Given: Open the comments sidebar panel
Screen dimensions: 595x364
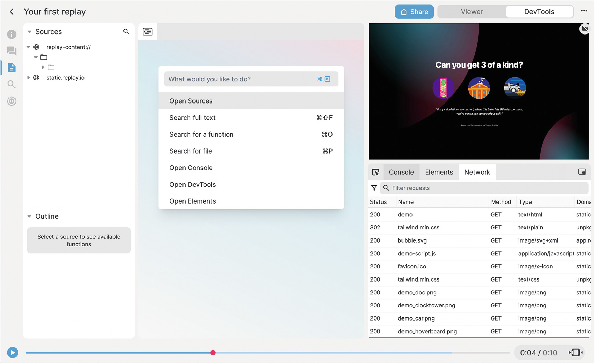Looking at the screenshot, I should (x=12, y=51).
